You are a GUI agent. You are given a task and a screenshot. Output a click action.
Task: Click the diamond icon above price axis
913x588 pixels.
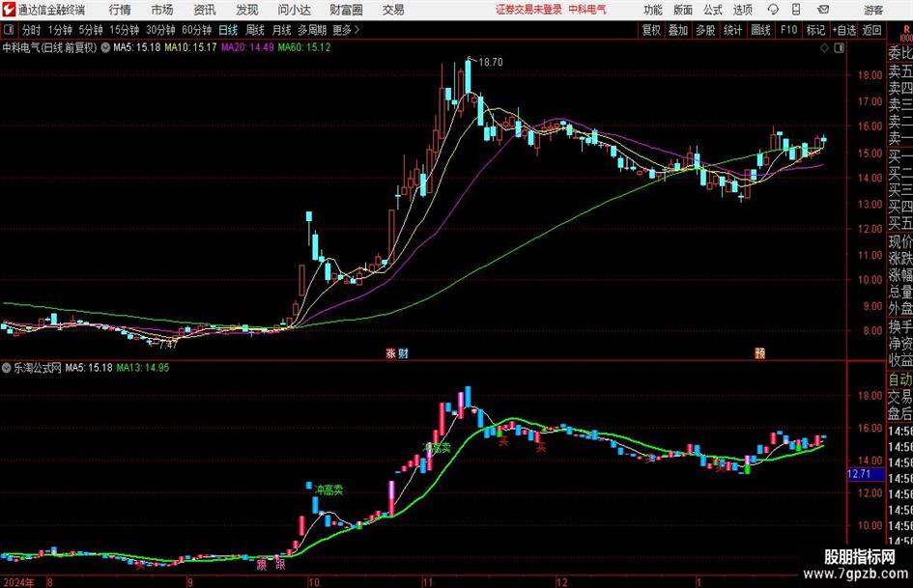tap(824, 48)
